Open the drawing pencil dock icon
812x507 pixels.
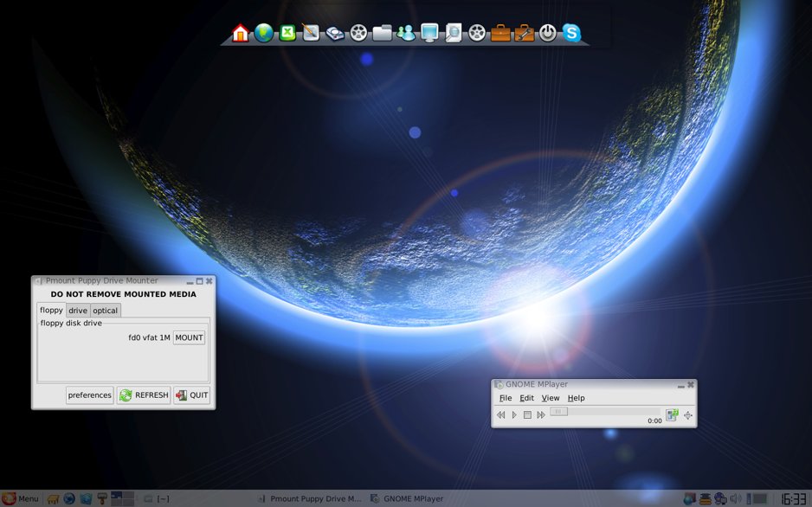(311, 33)
